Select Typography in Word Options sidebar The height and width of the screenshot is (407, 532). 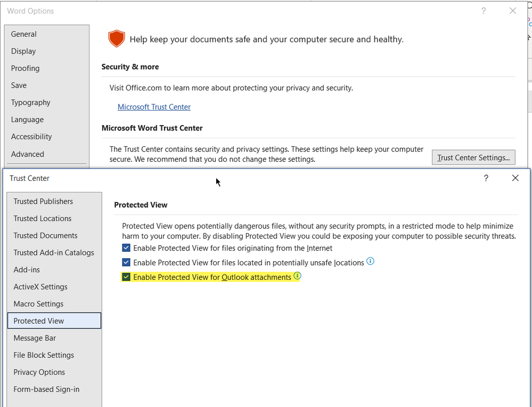(x=47, y=102)
